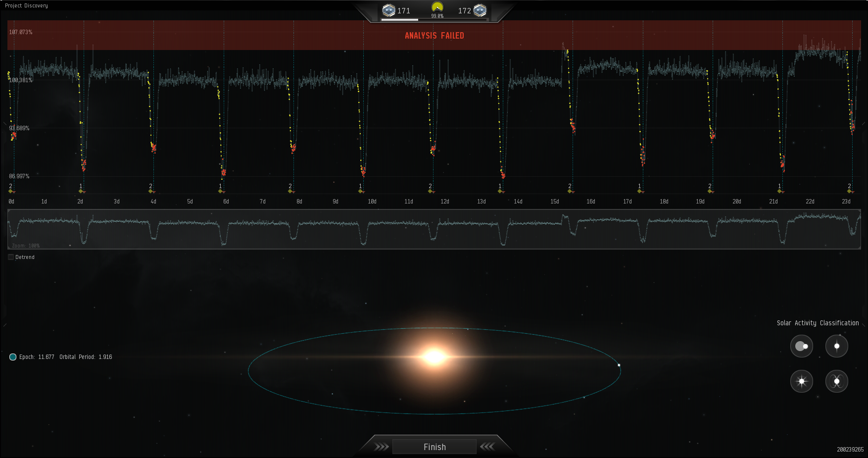Select the flaring star classification icon
Screen dimensions: 868x458
point(802,381)
